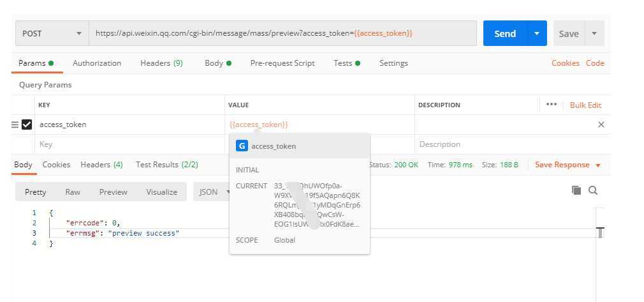The height and width of the screenshot is (302, 644).
Task: Select the Visualize view
Action: tap(162, 192)
